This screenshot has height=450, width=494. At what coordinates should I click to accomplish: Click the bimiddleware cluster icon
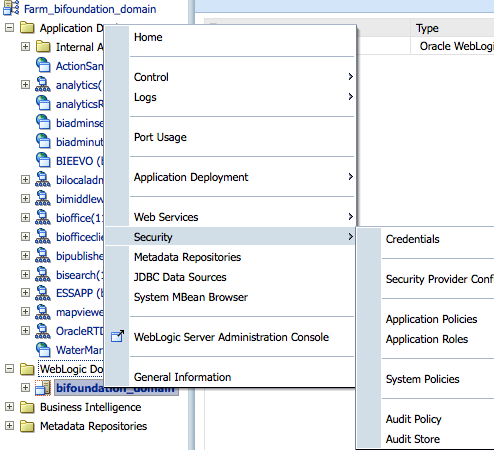[x=43, y=198]
